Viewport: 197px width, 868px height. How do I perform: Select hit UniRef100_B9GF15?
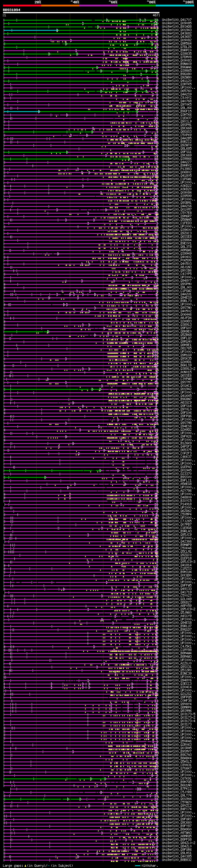177,111
